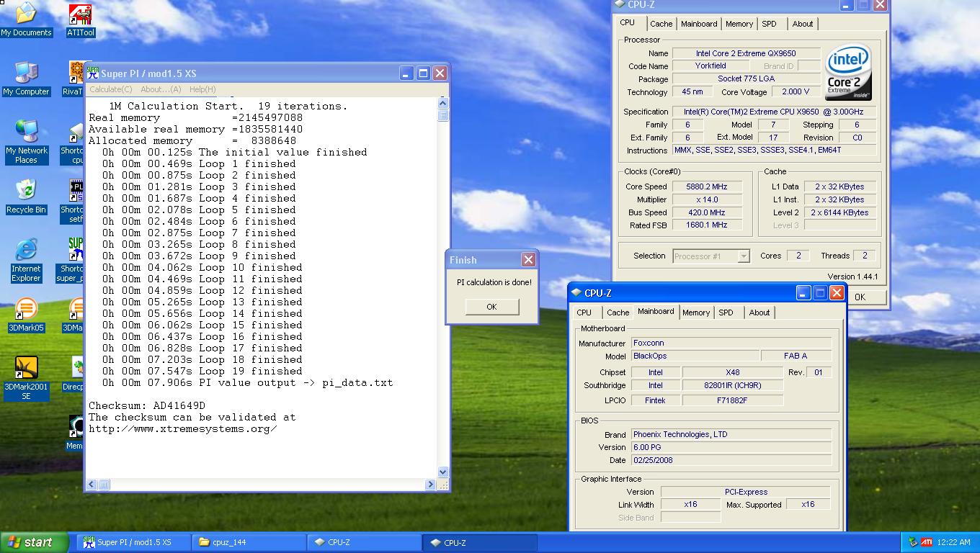Click the Checksum AD41649D line
This screenshot has width=980, height=553.
coord(147,405)
